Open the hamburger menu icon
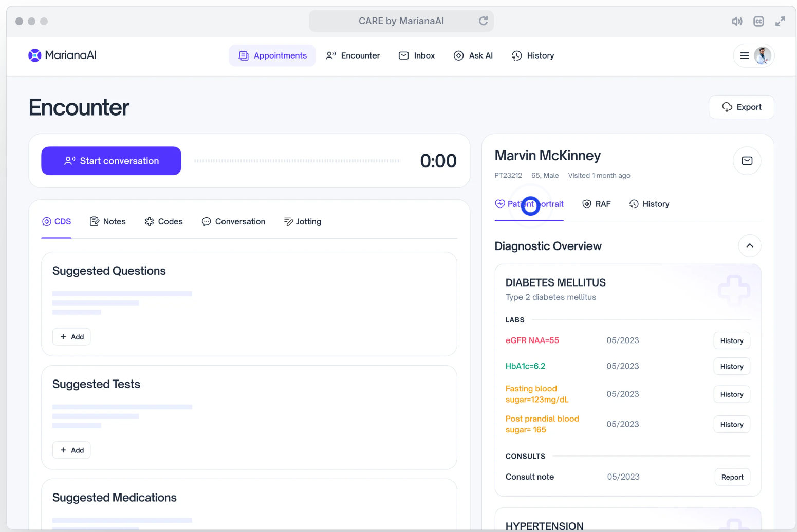This screenshot has width=797, height=532. coord(744,55)
